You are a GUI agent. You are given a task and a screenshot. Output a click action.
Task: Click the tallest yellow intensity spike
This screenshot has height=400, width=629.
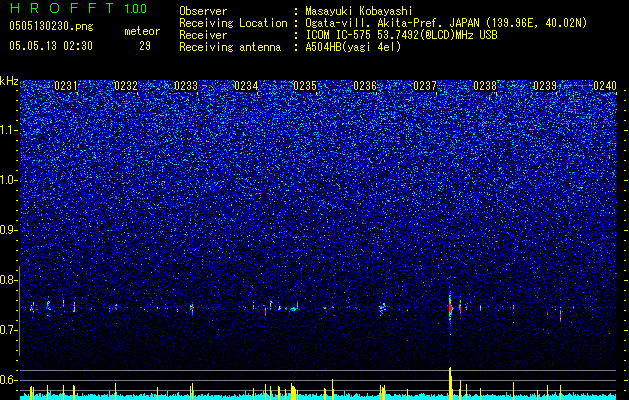(x=450, y=383)
